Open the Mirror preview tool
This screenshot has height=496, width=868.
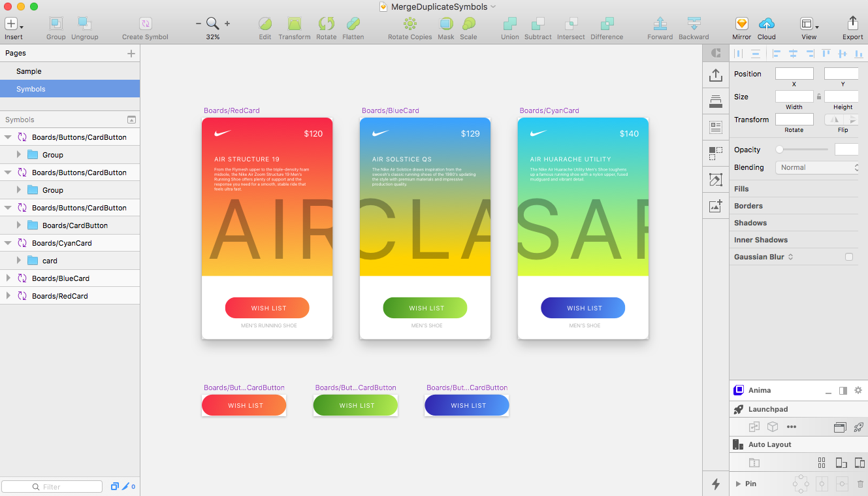pyautogui.click(x=741, y=24)
